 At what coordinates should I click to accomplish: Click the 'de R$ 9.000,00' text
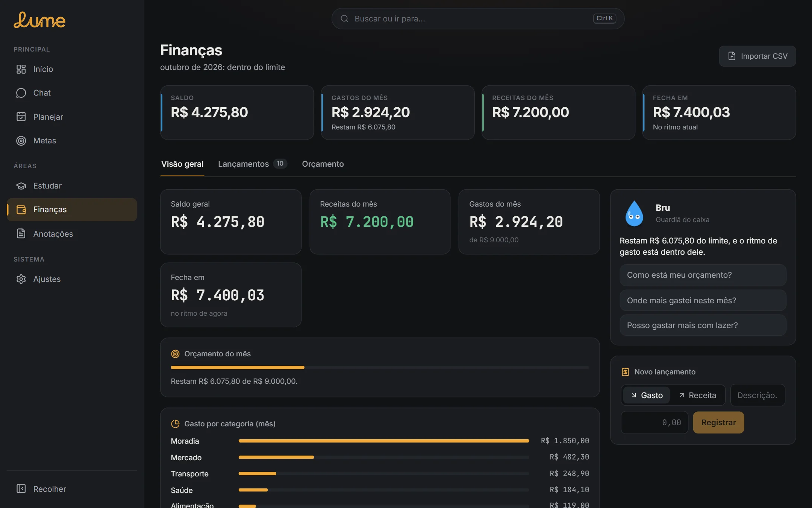(494, 240)
